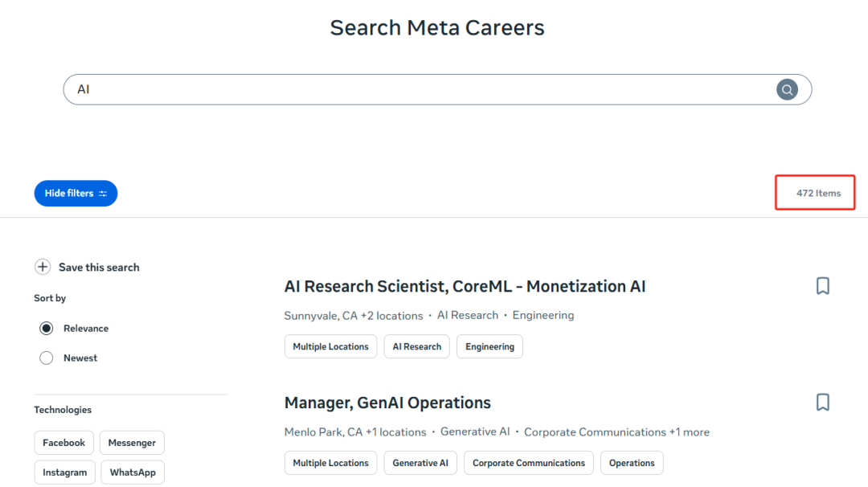
Task: Click the Generative AI tag chip
Action: coord(420,463)
